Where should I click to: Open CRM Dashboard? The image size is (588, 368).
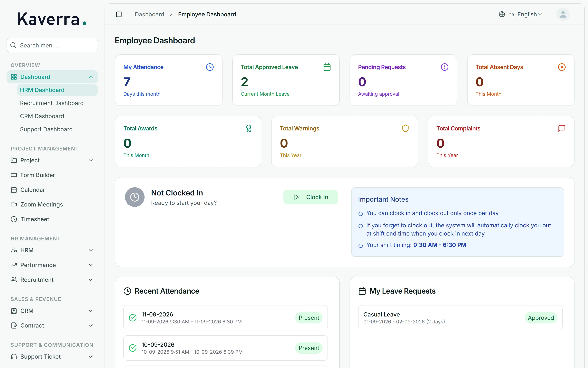(x=57, y=116)
